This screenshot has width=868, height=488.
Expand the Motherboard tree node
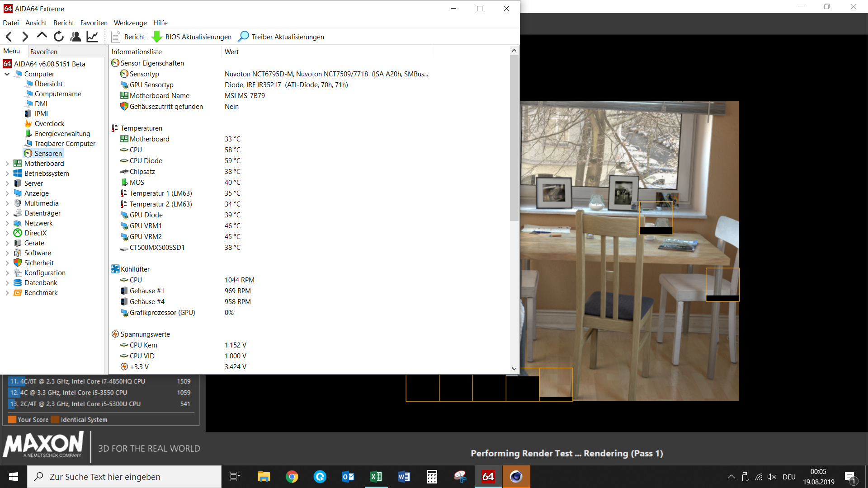click(7, 164)
